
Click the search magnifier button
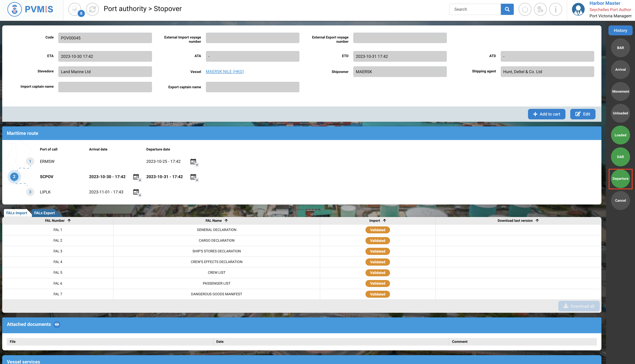[x=507, y=9]
